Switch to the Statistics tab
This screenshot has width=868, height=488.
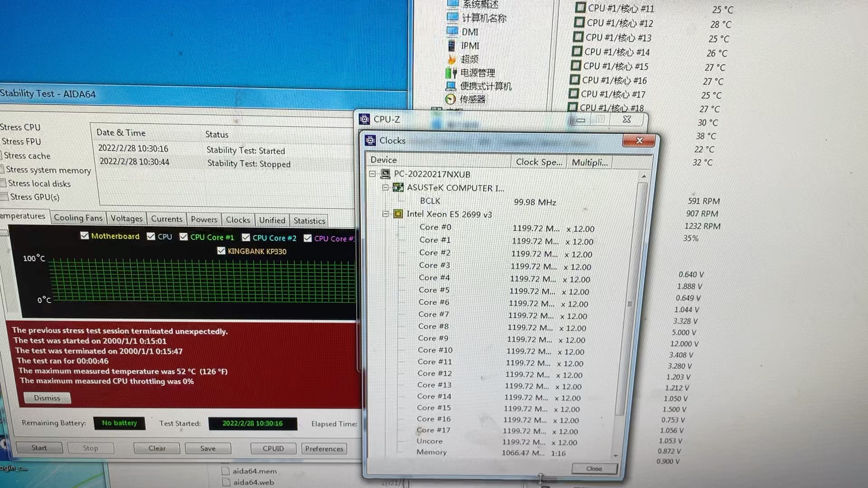[309, 221]
